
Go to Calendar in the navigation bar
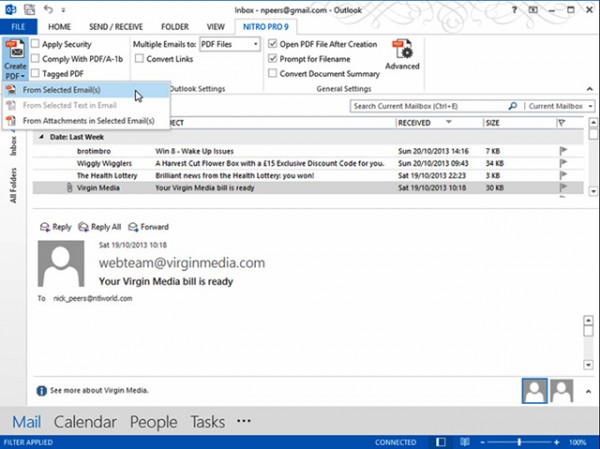pos(85,421)
